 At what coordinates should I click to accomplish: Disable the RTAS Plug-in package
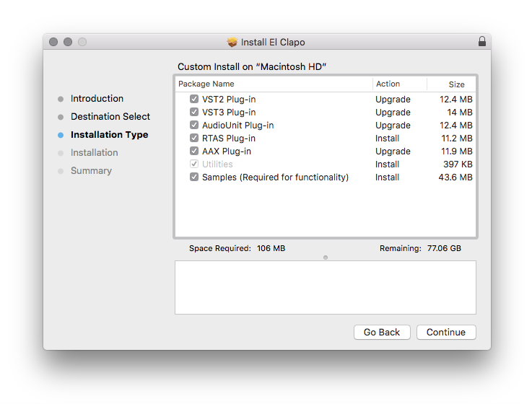click(x=194, y=139)
